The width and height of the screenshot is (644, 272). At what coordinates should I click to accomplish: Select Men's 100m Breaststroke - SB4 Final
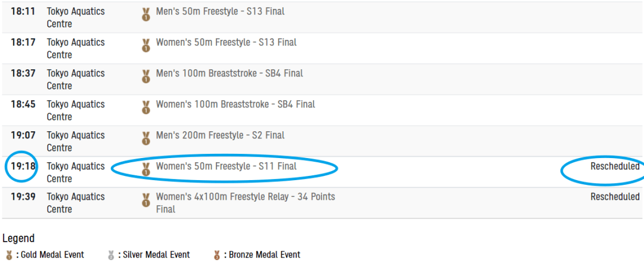pyautogui.click(x=230, y=73)
